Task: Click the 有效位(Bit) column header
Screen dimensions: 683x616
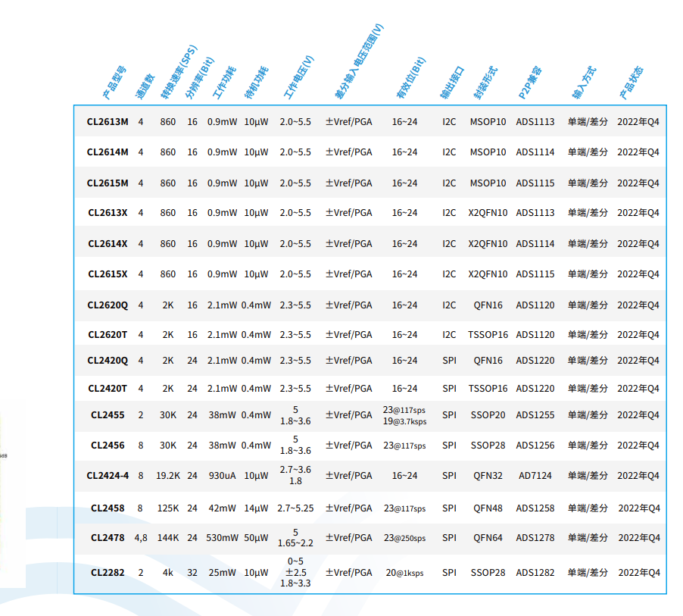Action: pyautogui.click(x=410, y=77)
